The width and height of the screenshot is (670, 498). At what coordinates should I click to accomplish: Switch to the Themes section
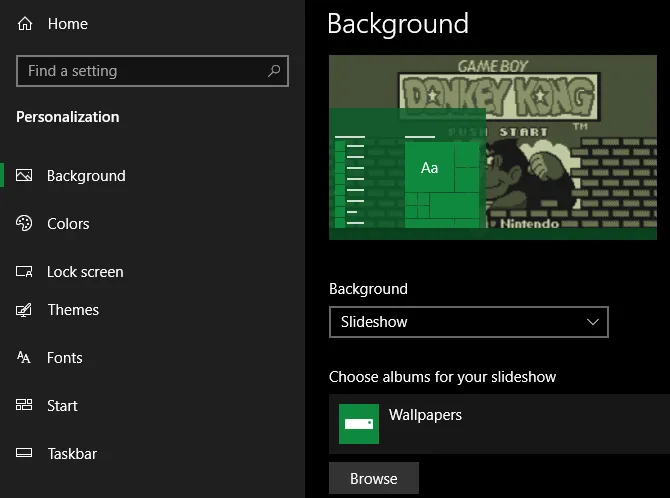(73, 310)
